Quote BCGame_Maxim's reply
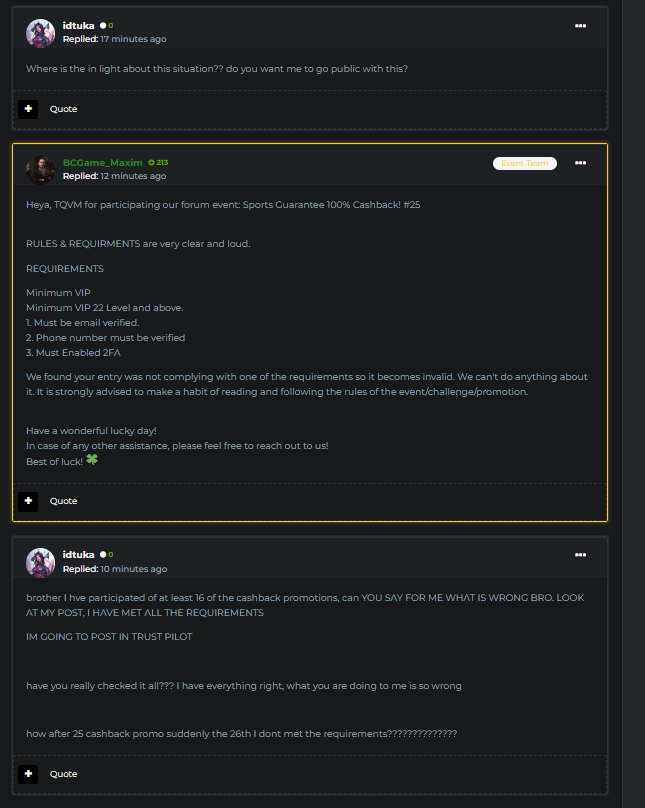 63,501
